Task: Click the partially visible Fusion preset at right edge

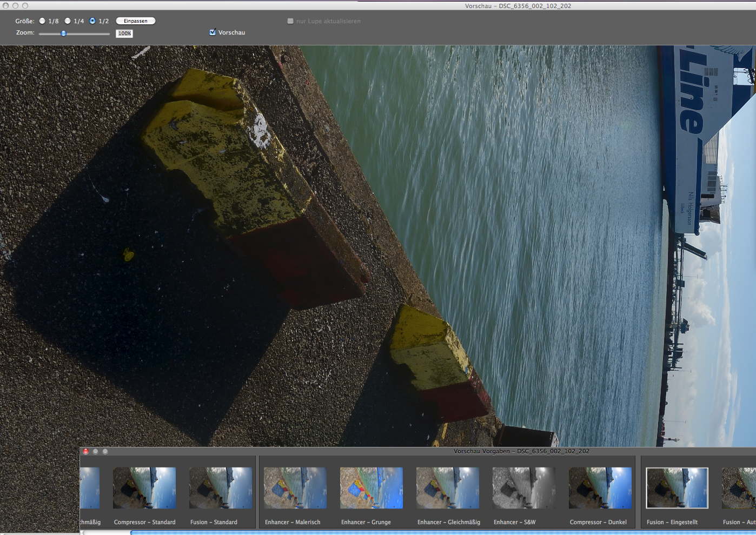Action: [x=740, y=488]
